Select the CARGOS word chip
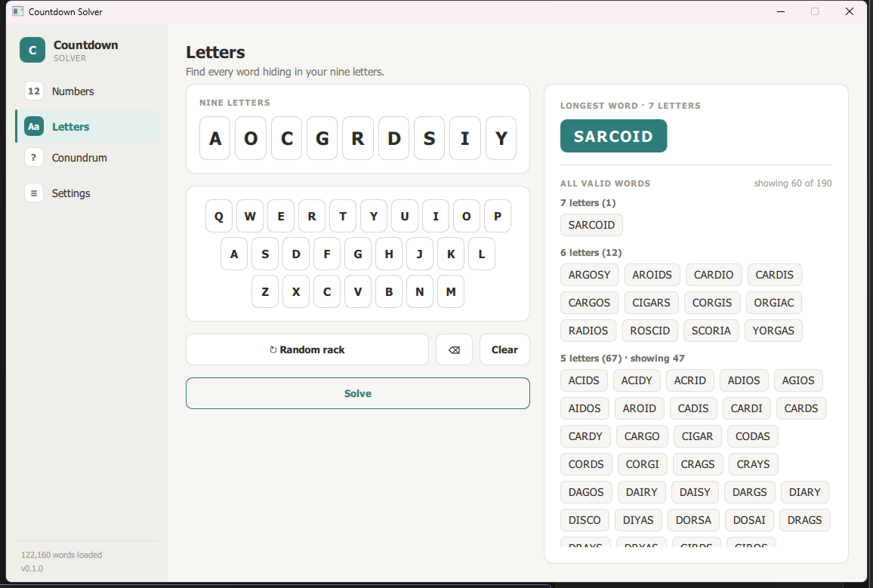 (x=589, y=303)
